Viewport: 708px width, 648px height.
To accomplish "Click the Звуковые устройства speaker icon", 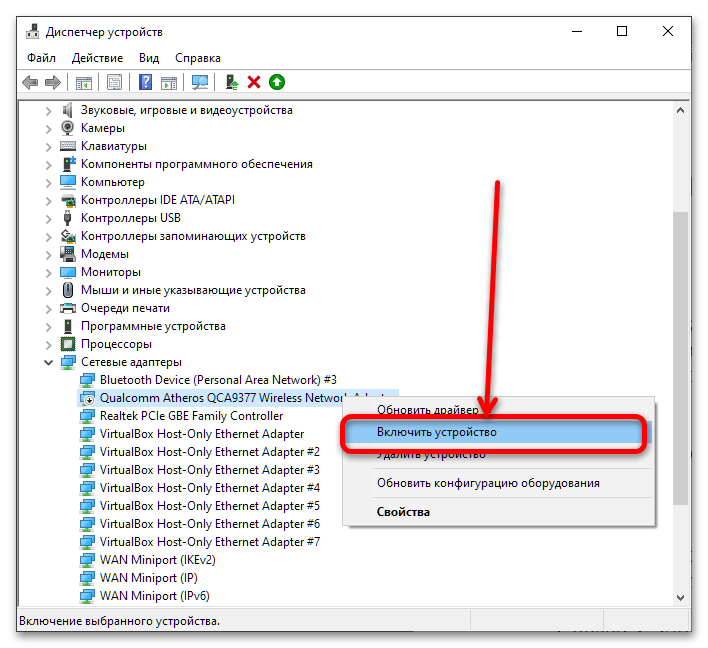I will 68,110.
